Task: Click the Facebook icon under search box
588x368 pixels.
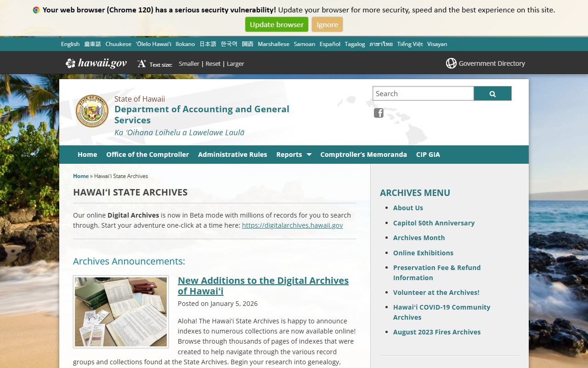Action: pyautogui.click(x=379, y=113)
